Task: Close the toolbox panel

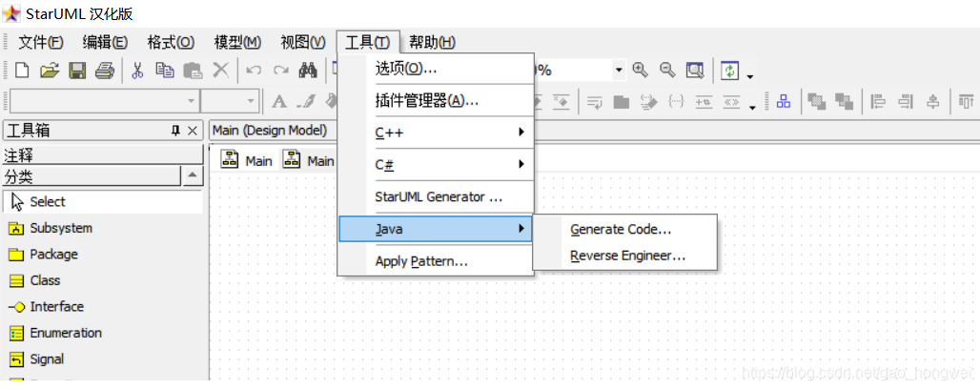Action: coord(193,130)
